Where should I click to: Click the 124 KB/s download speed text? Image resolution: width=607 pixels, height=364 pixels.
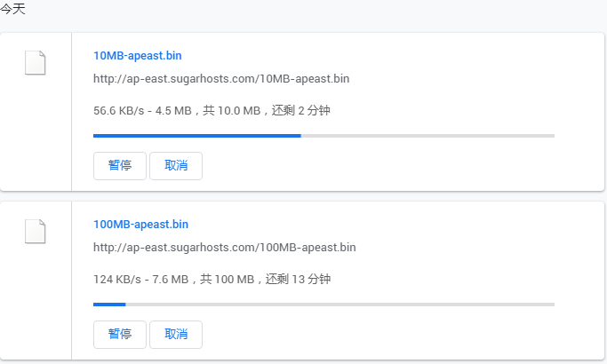pyautogui.click(x=114, y=280)
